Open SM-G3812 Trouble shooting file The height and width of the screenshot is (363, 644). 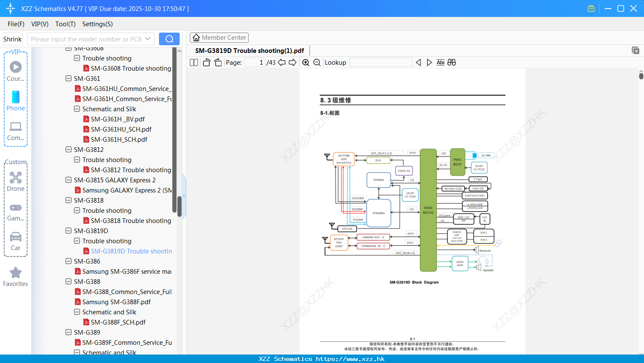131,170
